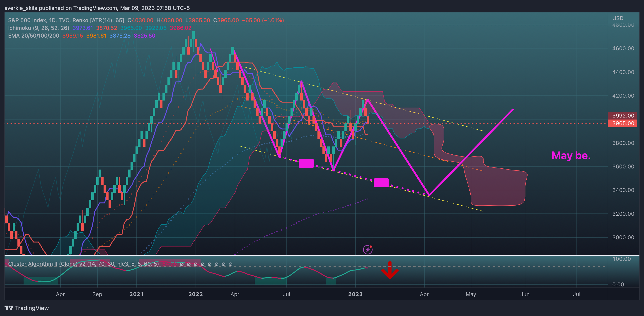The height and width of the screenshot is (316, 644).
Task: Click the 2022 label on the time axis
Action: [x=196, y=294]
